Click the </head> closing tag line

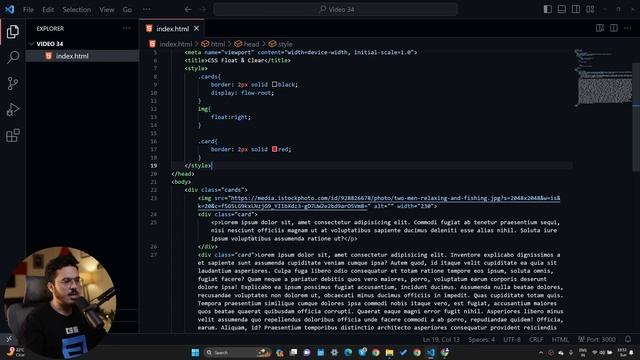click(x=183, y=174)
